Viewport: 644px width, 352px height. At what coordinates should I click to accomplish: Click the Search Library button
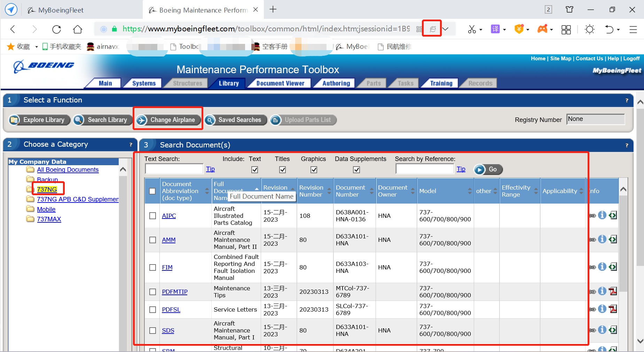(103, 120)
